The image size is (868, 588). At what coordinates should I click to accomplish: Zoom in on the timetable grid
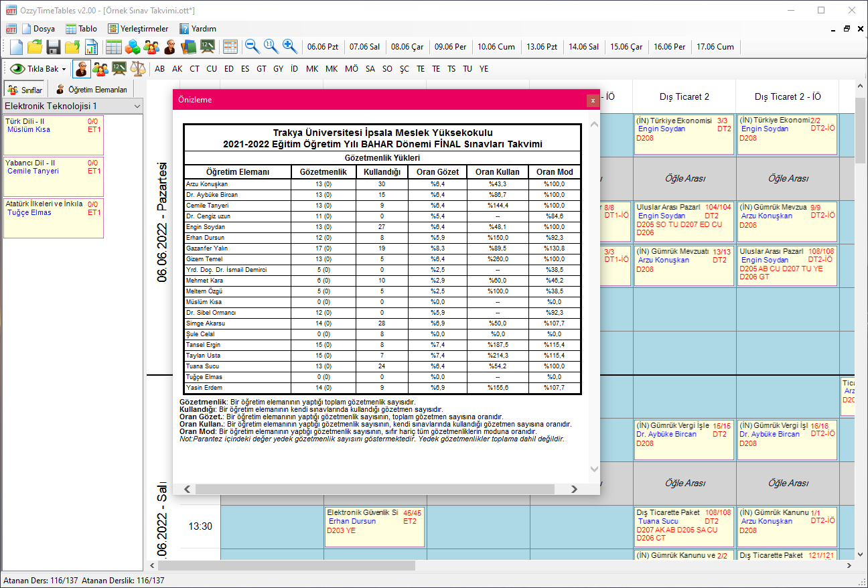[x=289, y=47]
